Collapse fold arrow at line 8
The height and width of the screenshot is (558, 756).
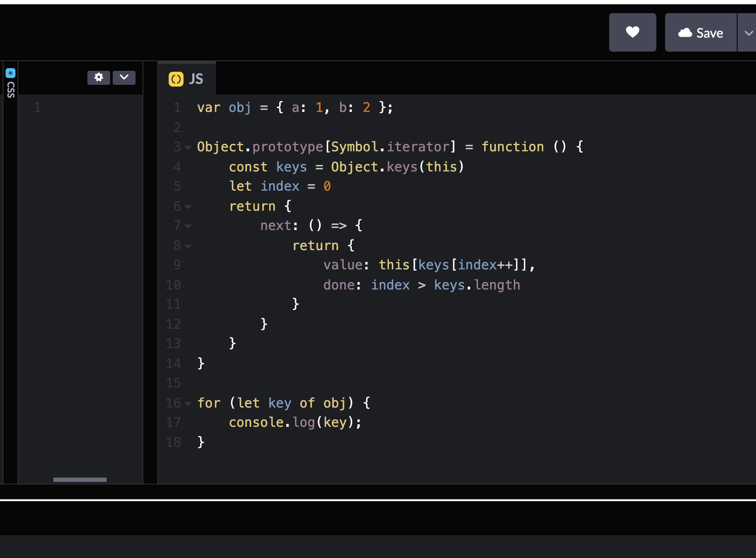[x=188, y=246]
